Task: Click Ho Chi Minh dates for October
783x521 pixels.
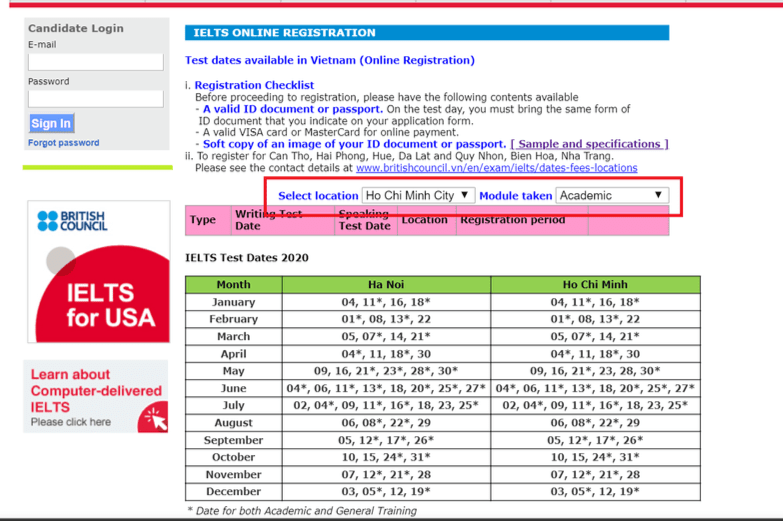Action: click(595, 457)
